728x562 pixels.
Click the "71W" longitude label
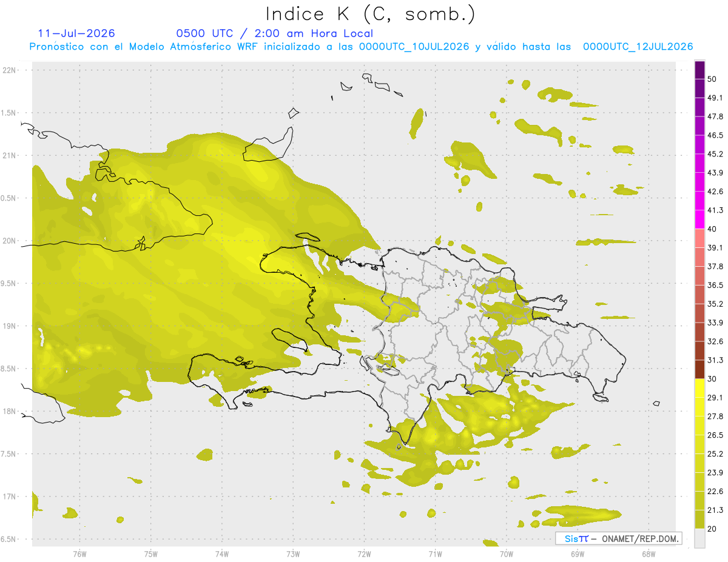pos(435,554)
